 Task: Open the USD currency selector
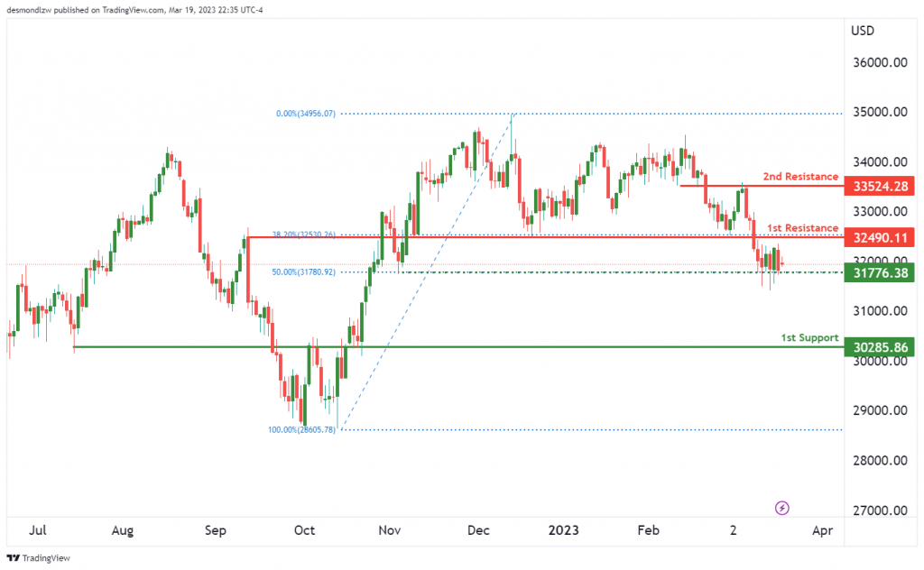863,31
